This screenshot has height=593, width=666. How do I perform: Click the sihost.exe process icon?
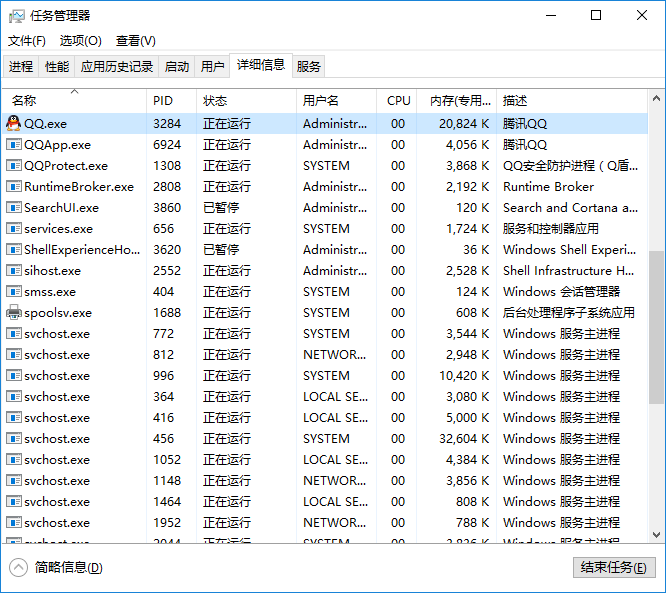coord(14,270)
